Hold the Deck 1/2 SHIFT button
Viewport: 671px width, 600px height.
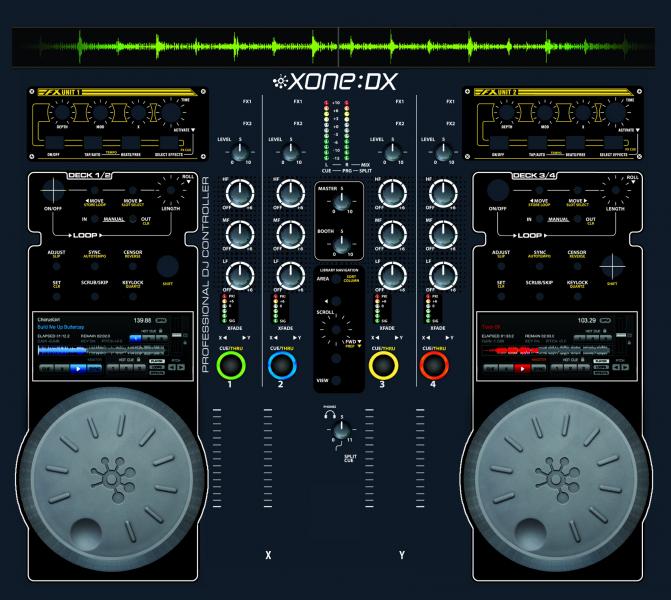(x=168, y=266)
